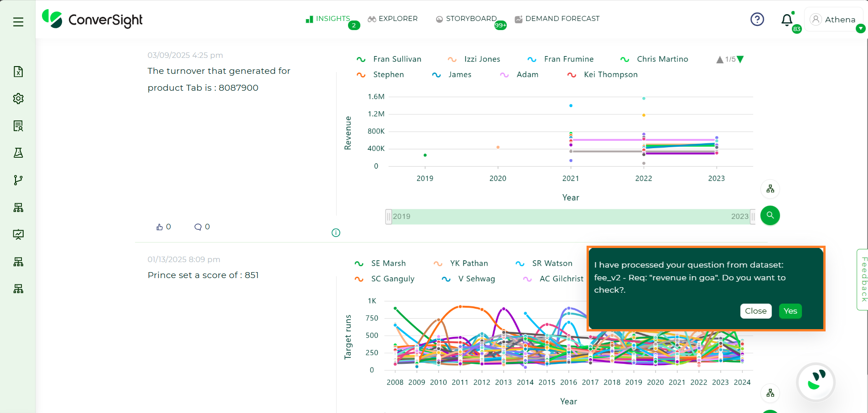
Task: Toggle YK Pathan legend series
Action: [x=461, y=263]
